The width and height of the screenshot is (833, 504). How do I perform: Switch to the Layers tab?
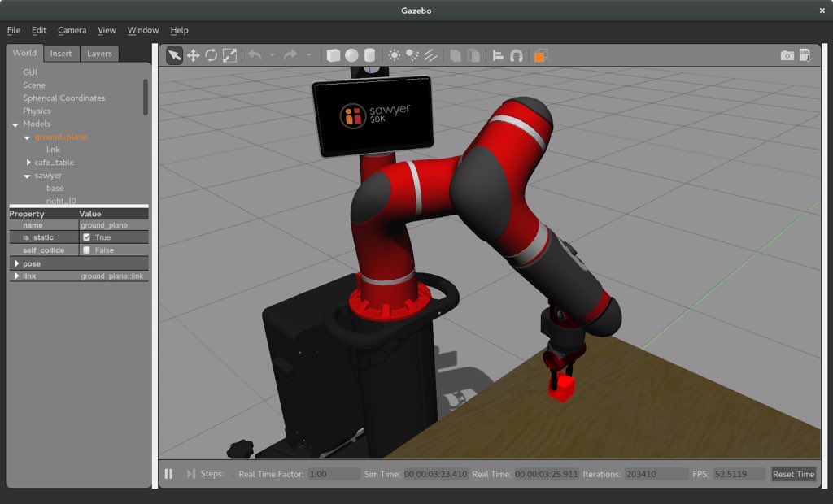click(99, 54)
